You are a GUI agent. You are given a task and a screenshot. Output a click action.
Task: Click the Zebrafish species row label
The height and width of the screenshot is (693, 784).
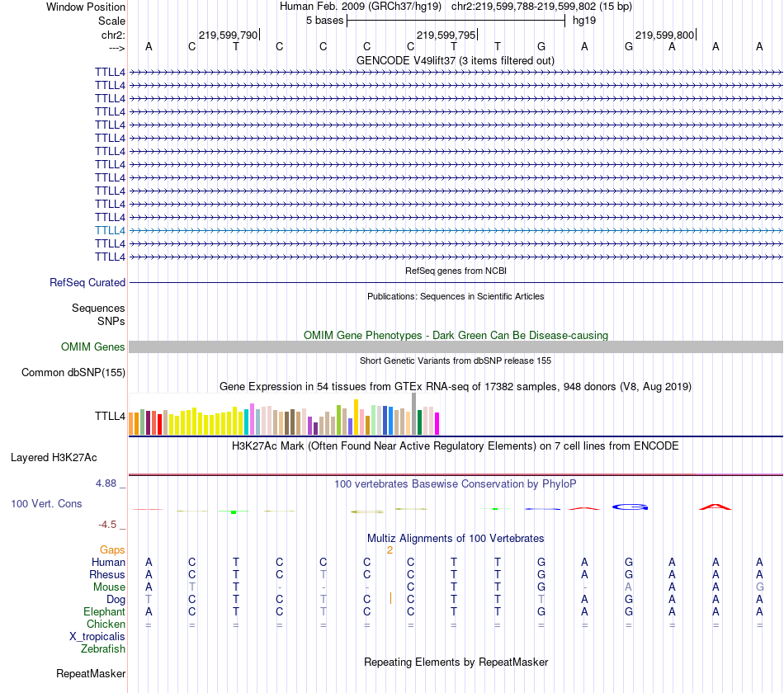click(103, 648)
